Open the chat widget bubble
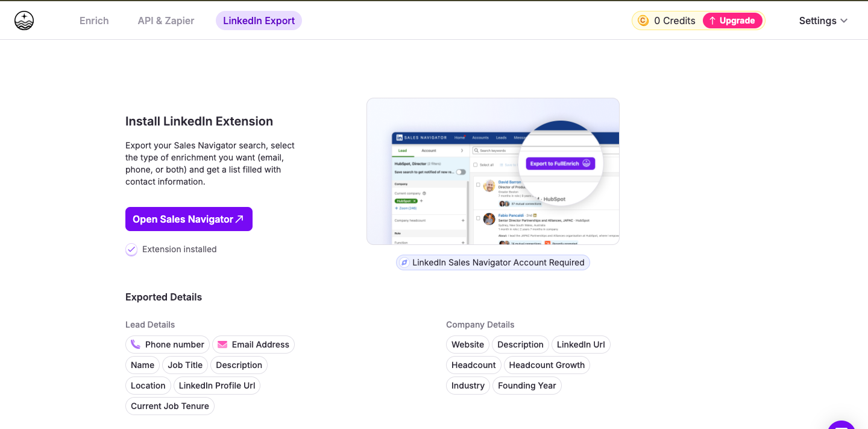 point(841,425)
